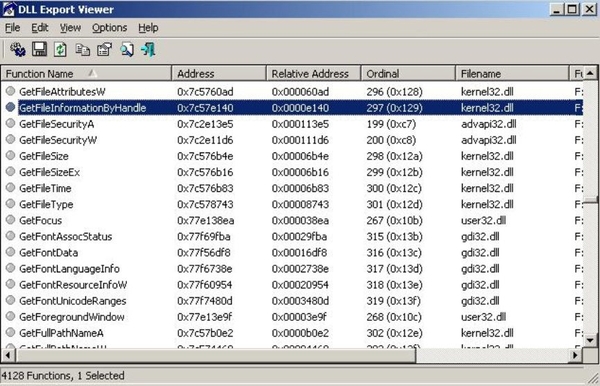Select bullet beside GetFocus row
The width and height of the screenshot is (600, 386).
click(x=11, y=220)
